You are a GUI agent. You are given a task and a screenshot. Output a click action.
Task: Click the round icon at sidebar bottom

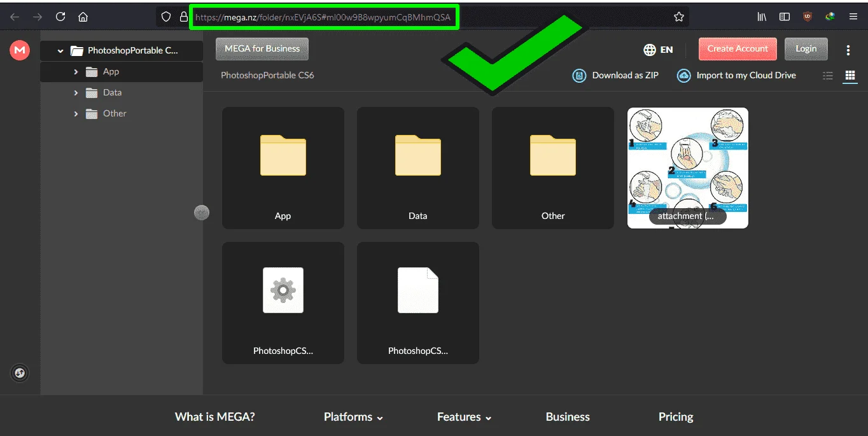pyautogui.click(x=20, y=373)
